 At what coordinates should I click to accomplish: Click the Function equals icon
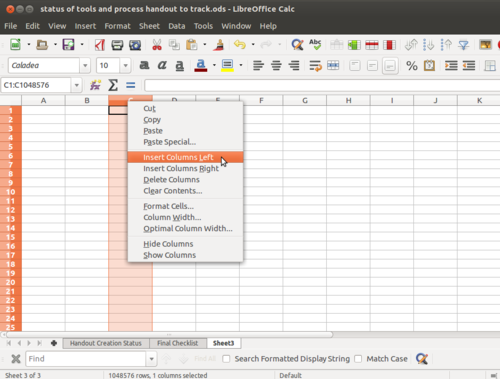point(131,86)
